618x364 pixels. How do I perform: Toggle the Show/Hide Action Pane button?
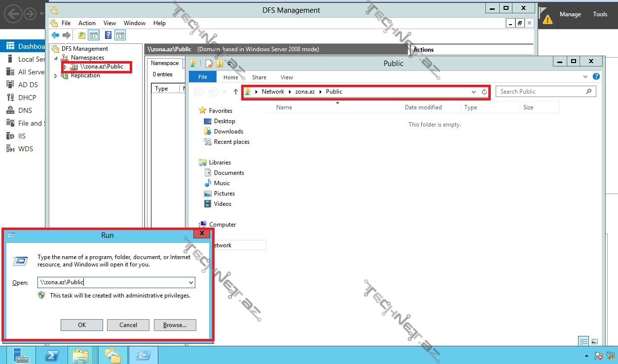pyautogui.click(x=120, y=35)
